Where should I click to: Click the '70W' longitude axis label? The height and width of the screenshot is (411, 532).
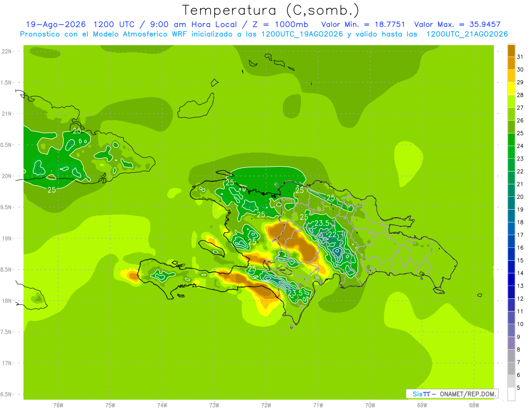tap(370, 405)
